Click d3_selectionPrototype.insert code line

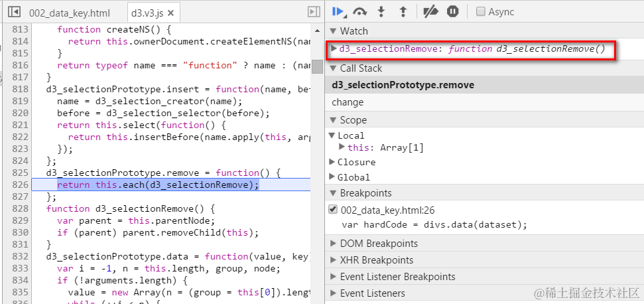pyautogui.click(x=178, y=89)
